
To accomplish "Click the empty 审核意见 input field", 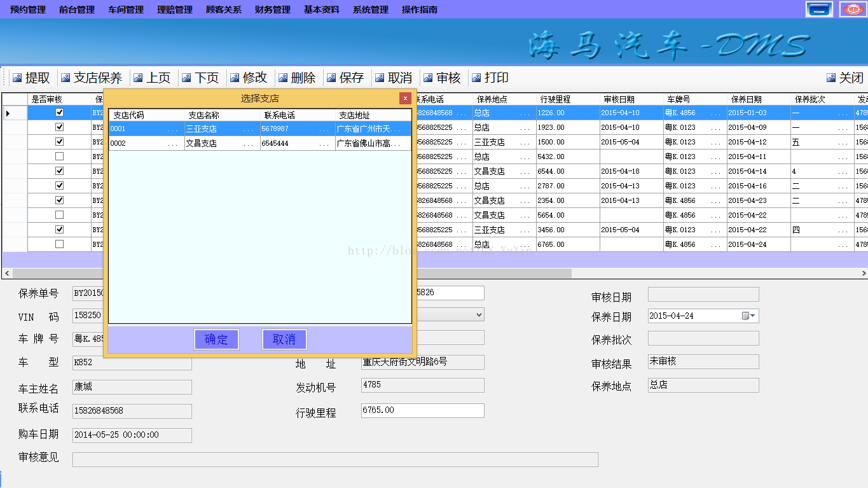I will 335,459.
